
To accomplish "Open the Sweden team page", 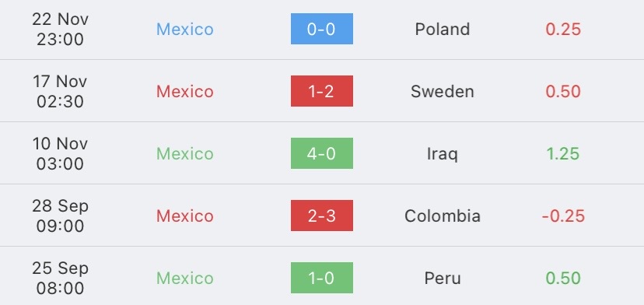I will [443, 91].
